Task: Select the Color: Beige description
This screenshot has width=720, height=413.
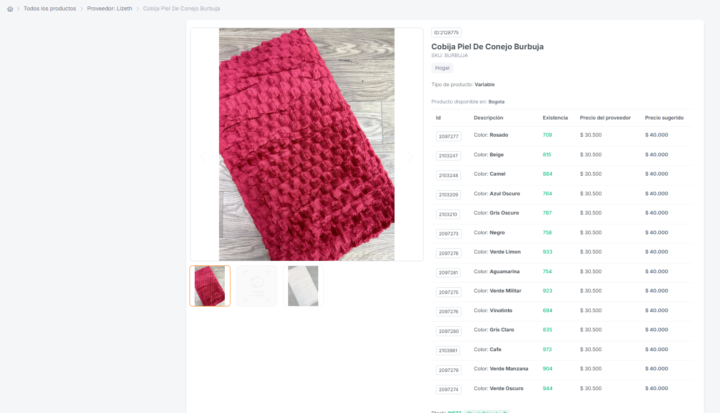Action: point(489,155)
